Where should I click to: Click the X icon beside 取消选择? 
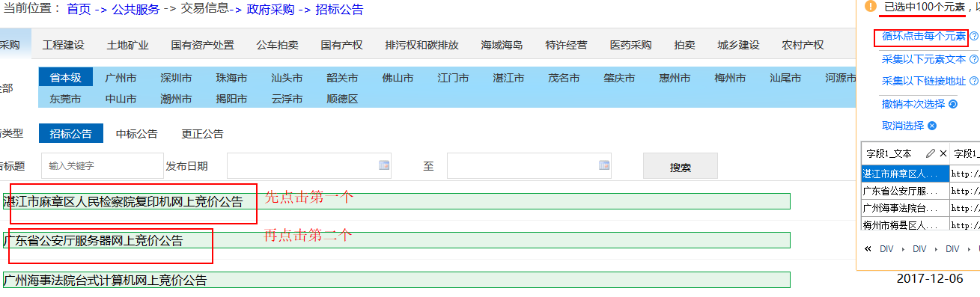[x=932, y=126]
